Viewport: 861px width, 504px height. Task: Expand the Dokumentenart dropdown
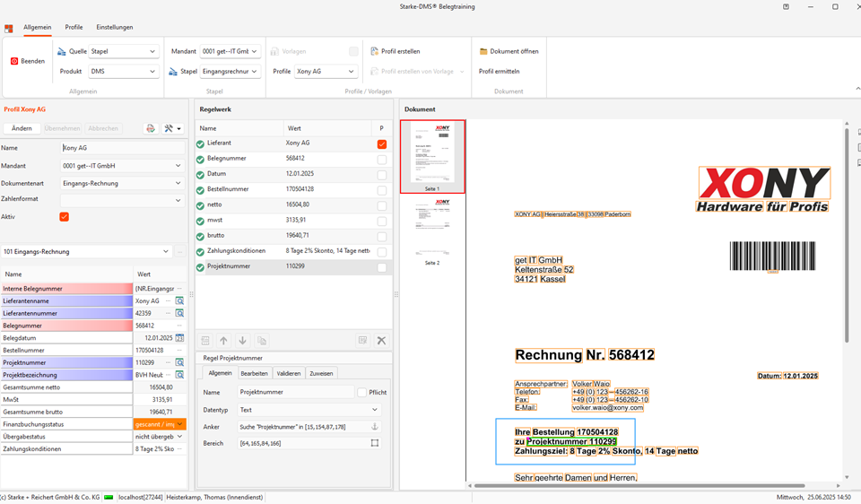coord(122,183)
